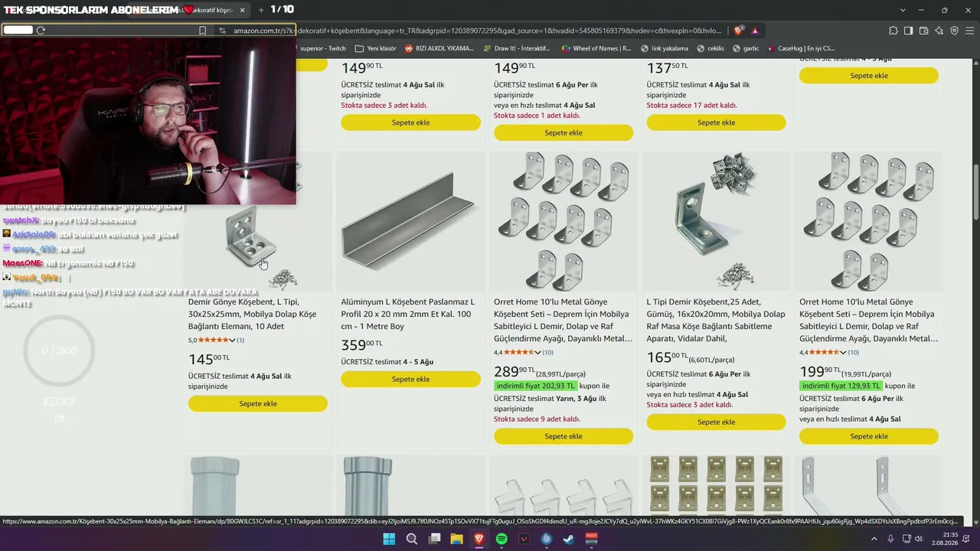This screenshot has height=551, width=980.
Task: Expand rating dropdown for 145 TL Demir Gönye
Action: [232, 340]
